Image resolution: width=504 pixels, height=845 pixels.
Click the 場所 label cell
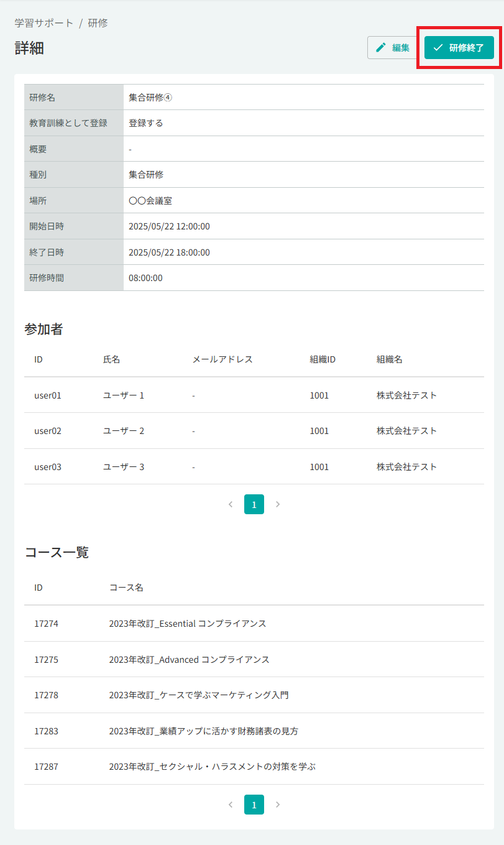tap(74, 201)
